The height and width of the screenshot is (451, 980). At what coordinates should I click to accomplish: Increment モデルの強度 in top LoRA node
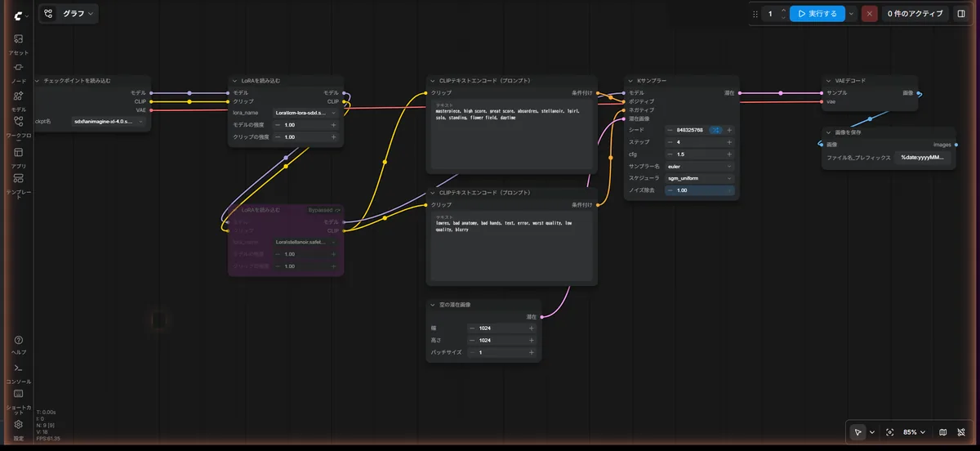[x=333, y=125]
